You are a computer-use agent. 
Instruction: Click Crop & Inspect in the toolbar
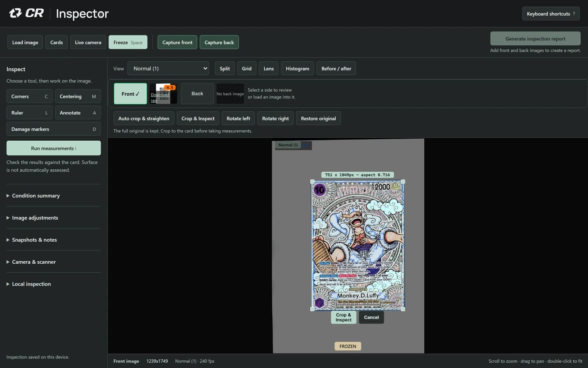[x=198, y=118]
